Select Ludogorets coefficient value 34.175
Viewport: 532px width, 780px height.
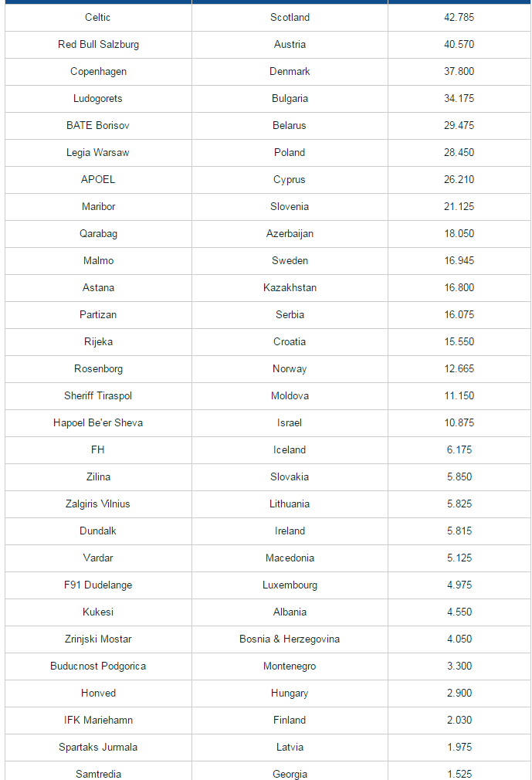pyautogui.click(x=459, y=98)
